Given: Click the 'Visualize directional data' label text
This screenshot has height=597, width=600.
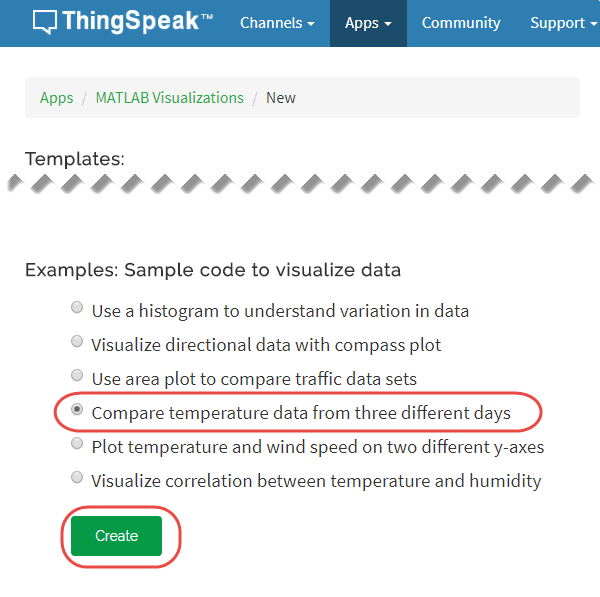Looking at the screenshot, I should click(266, 345).
